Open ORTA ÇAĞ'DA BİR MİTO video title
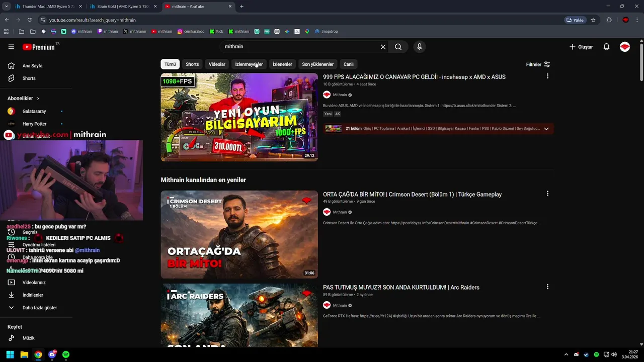Image resolution: width=644 pixels, height=362 pixels. (x=412, y=194)
